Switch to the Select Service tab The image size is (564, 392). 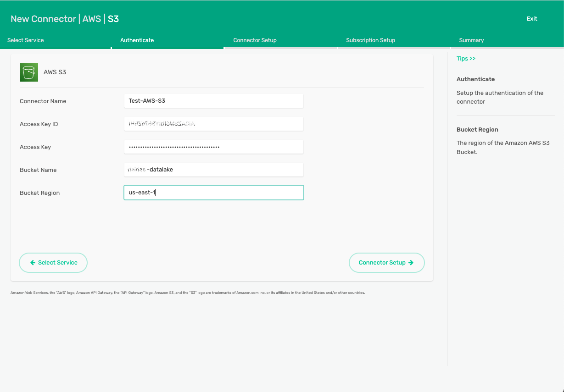tap(26, 40)
